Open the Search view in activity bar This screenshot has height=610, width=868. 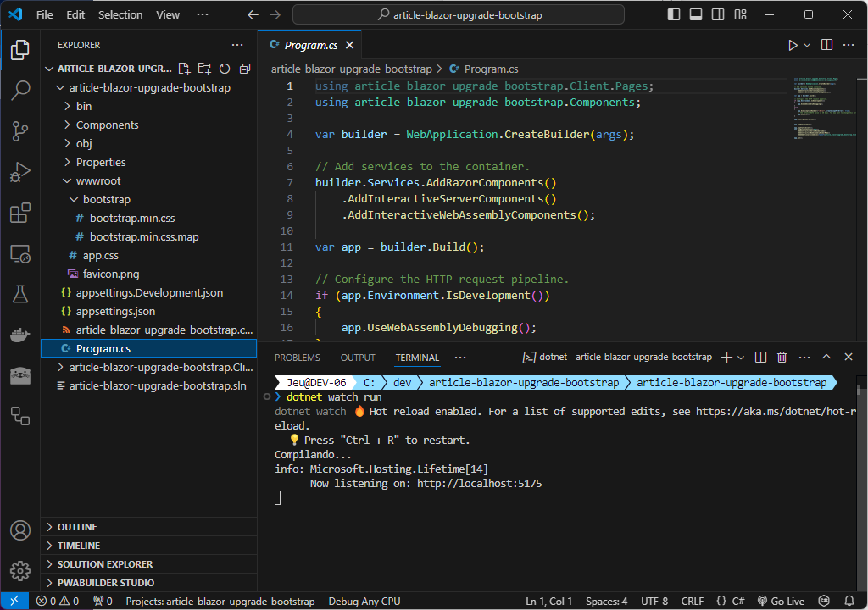(20, 90)
